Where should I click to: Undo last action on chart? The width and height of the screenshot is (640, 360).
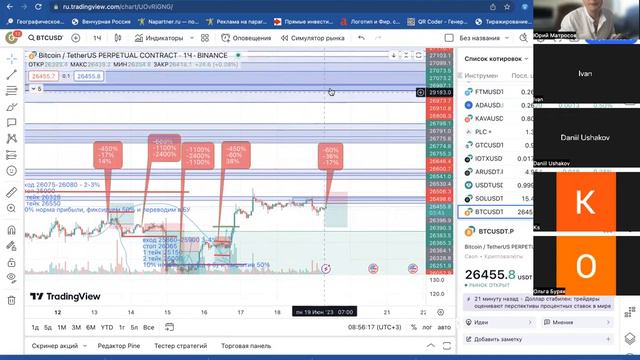click(x=361, y=38)
